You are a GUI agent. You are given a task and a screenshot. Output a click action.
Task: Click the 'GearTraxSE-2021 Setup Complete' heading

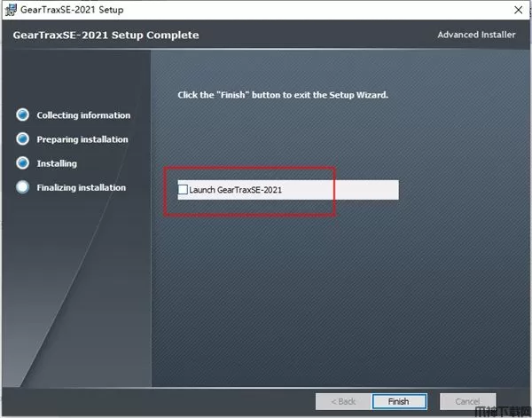click(x=106, y=35)
